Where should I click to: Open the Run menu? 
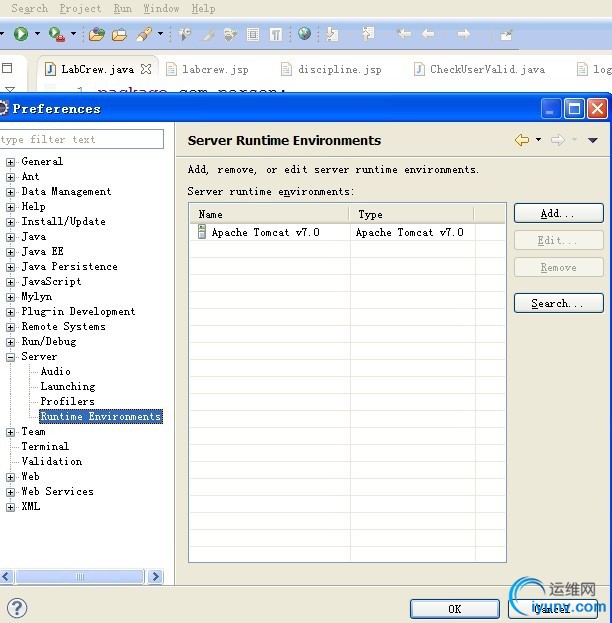[123, 8]
